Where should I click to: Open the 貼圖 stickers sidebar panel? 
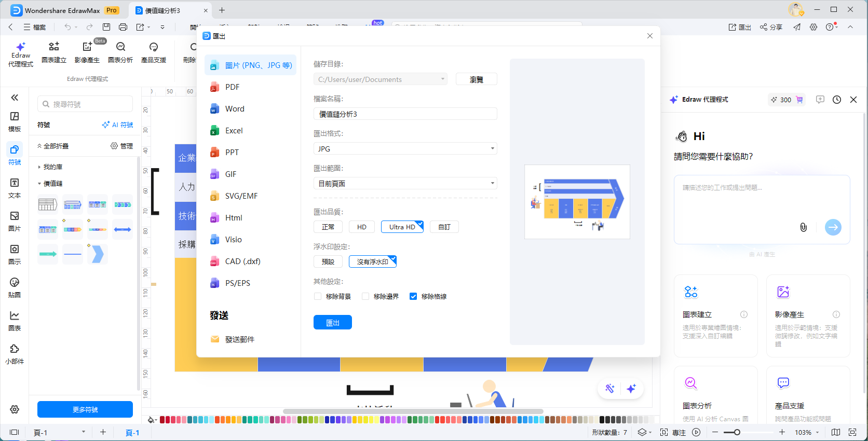point(15,288)
